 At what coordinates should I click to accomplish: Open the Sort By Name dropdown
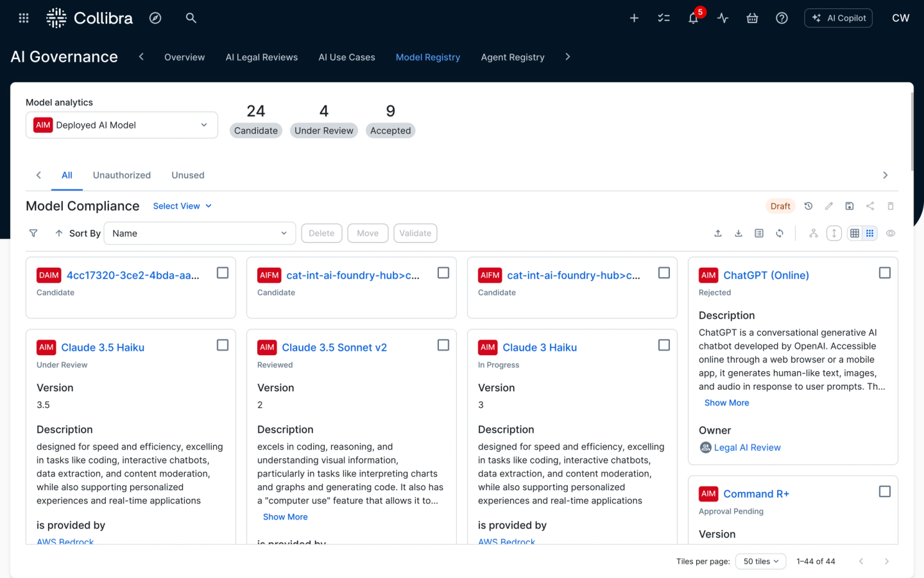(200, 233)
